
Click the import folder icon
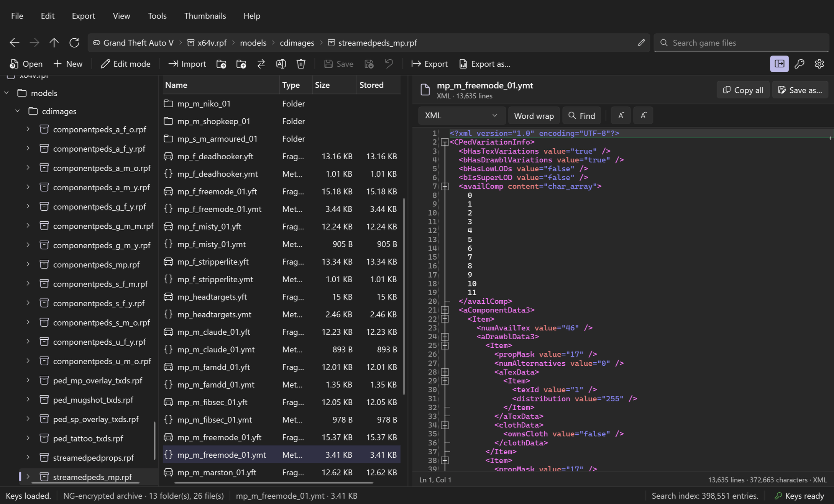click(x=221, y=64)
